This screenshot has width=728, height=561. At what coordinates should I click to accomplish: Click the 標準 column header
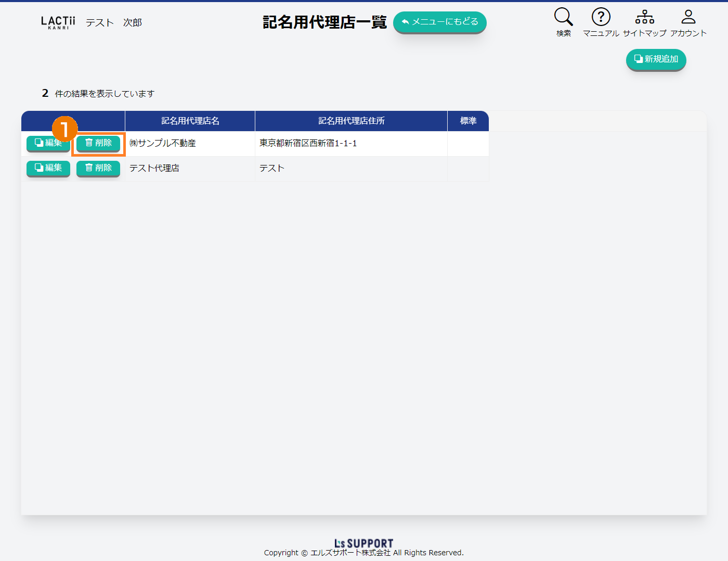pos(468,121)
